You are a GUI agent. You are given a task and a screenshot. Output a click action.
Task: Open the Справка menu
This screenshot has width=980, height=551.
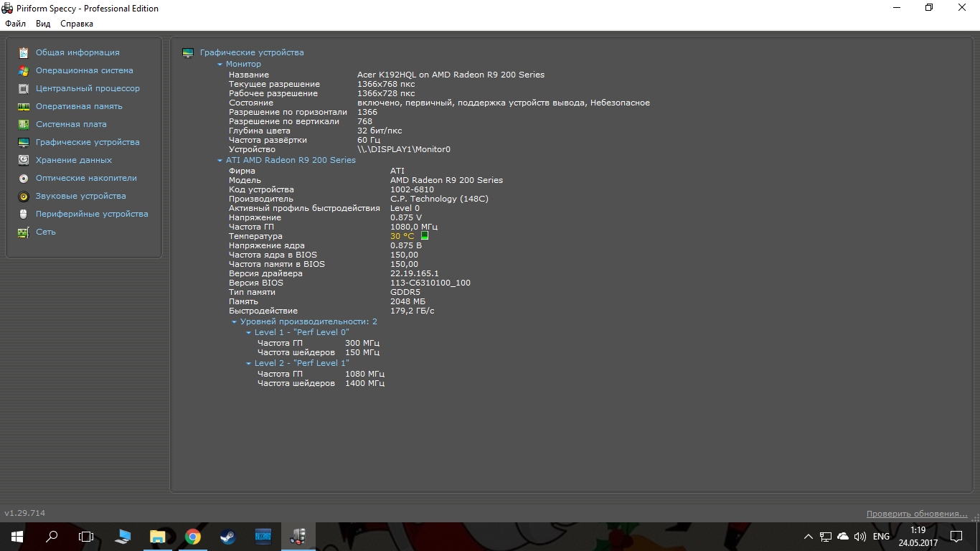click(77, 24)
